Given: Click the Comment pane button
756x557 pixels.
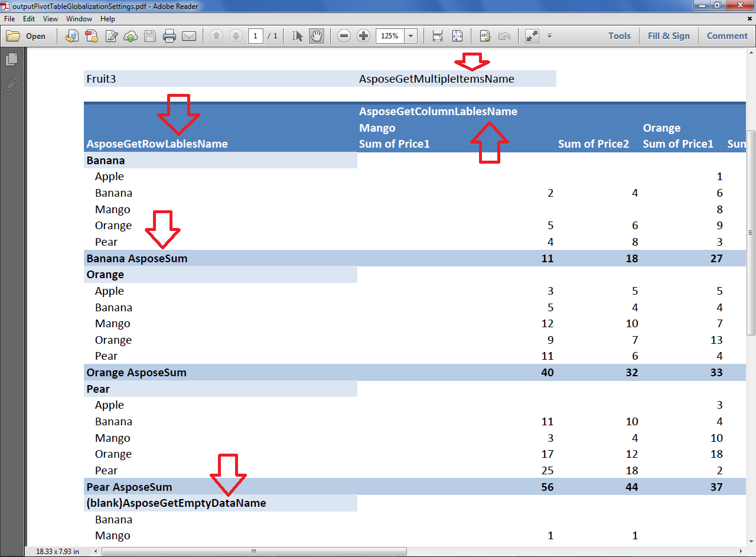Looking at the screenshot, I should pos(727,36).
